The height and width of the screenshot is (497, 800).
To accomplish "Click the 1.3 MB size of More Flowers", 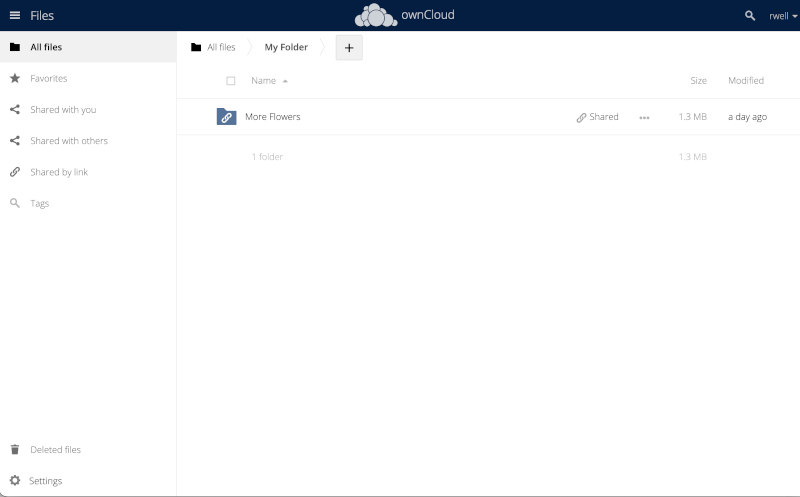I will (x=692, y=117).
